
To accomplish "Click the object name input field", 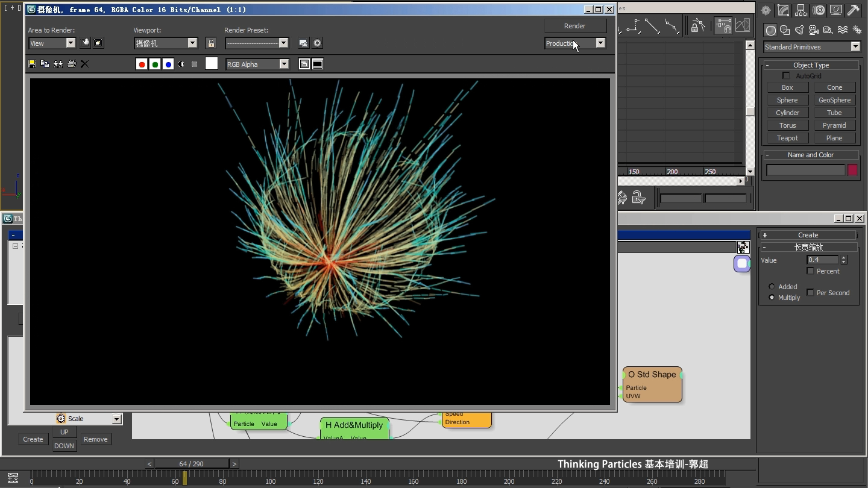I will click(x=805, y=170).
